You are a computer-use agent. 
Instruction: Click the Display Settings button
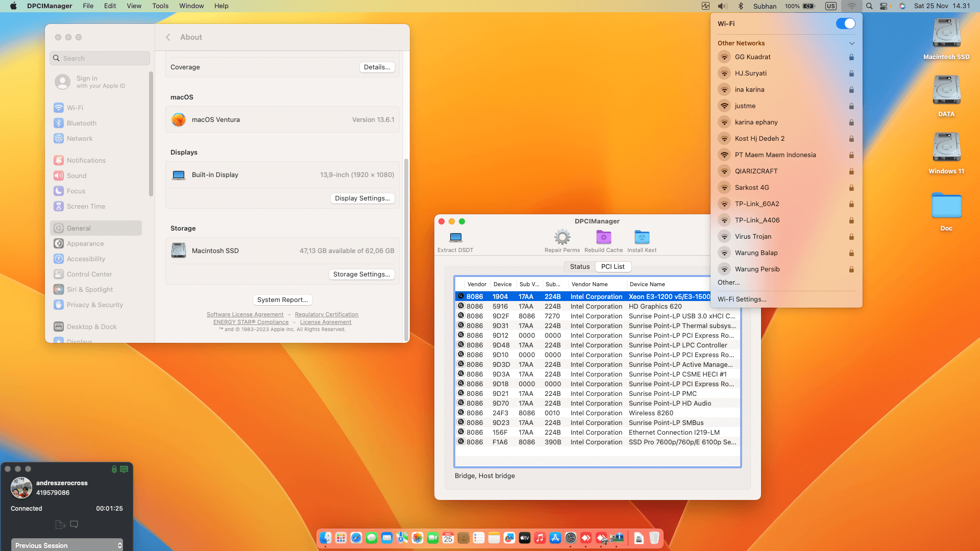click(362, 198)
